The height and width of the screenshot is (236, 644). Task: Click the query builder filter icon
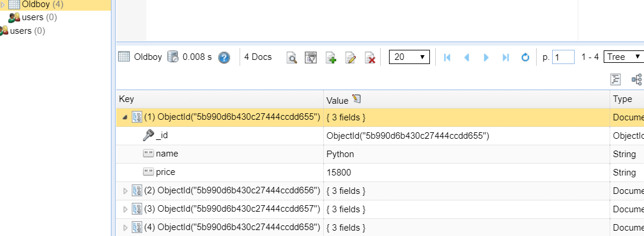(311, 58)
